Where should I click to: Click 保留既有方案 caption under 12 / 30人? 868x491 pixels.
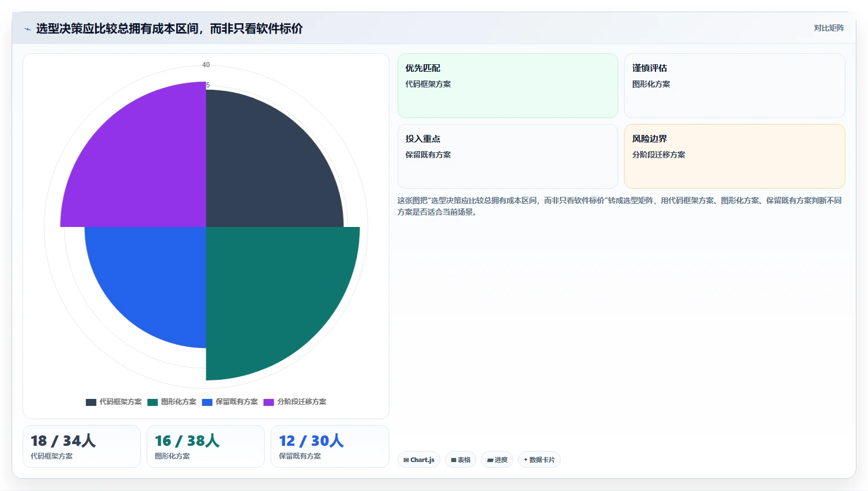pyautogui.click(x=300, y=456)
